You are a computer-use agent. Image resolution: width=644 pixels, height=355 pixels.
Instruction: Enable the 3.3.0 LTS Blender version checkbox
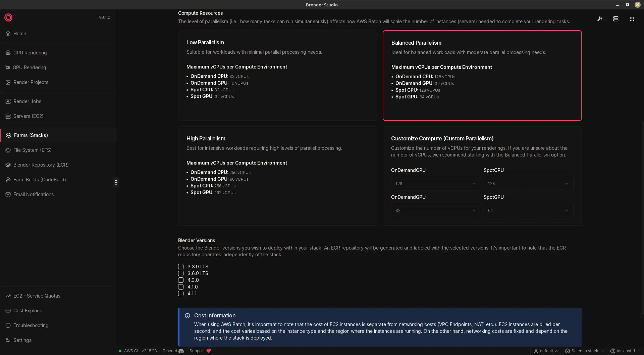[181, 267]
